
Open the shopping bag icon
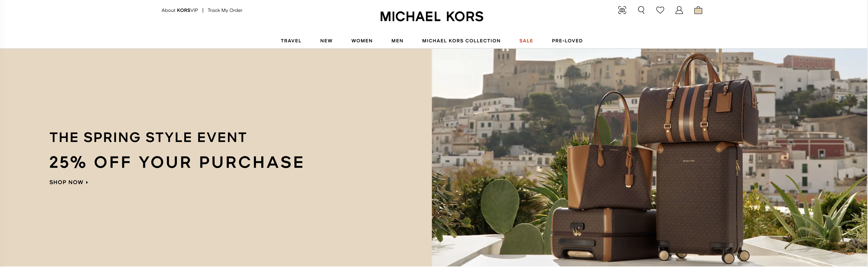click(698, 10)
